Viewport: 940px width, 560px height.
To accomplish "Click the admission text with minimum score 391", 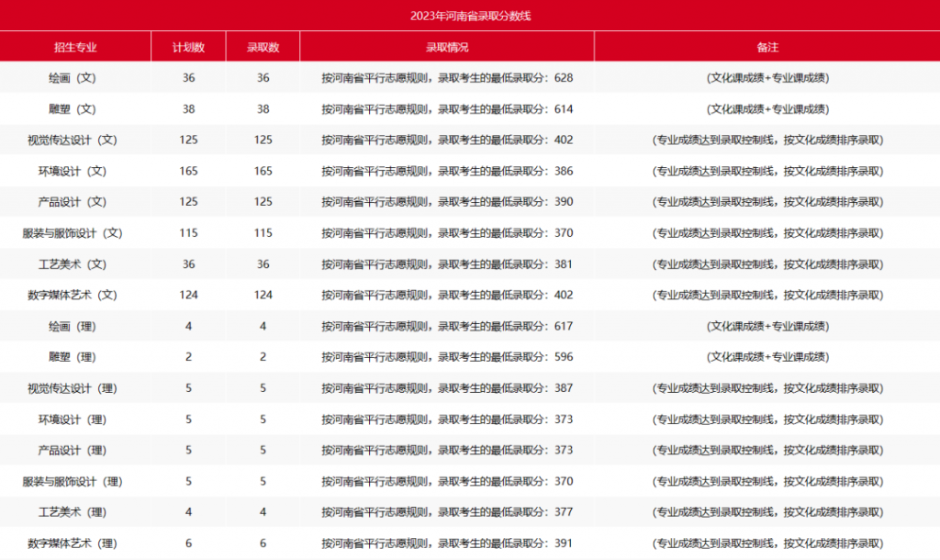I will point(447,543).
